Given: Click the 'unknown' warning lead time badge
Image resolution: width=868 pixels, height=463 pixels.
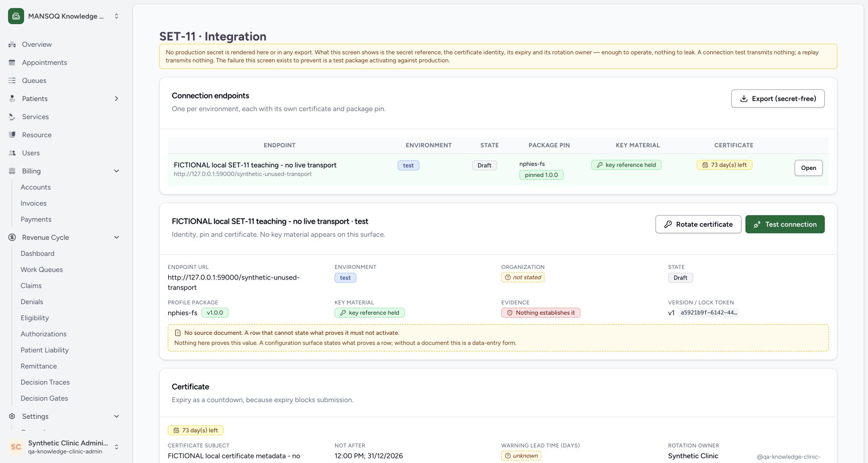Looking at the screenshot, I should pyautogui.click(x=521, y=456).
